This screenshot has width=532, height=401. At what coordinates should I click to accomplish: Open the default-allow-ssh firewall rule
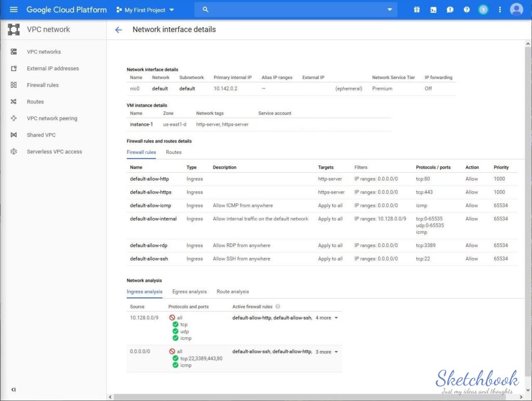tap(149, 258)
